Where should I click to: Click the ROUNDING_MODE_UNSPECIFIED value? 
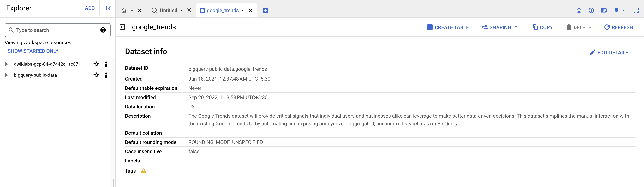[225, 142]
